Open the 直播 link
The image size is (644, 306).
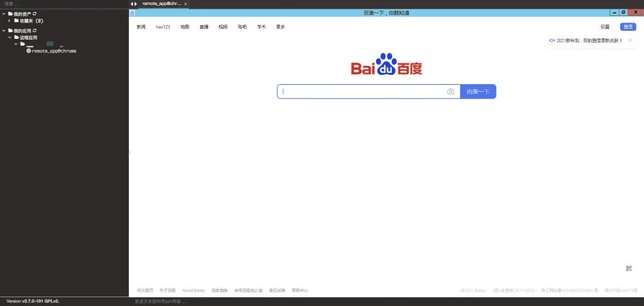[204, 27]
